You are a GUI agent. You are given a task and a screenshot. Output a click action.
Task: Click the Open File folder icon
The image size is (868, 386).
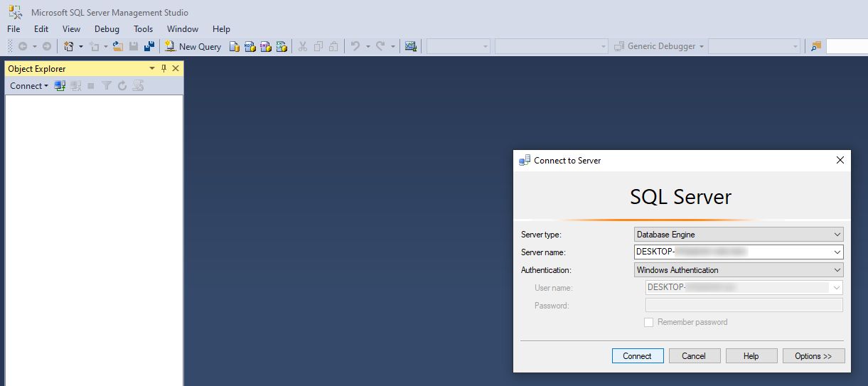pos(118,46)
